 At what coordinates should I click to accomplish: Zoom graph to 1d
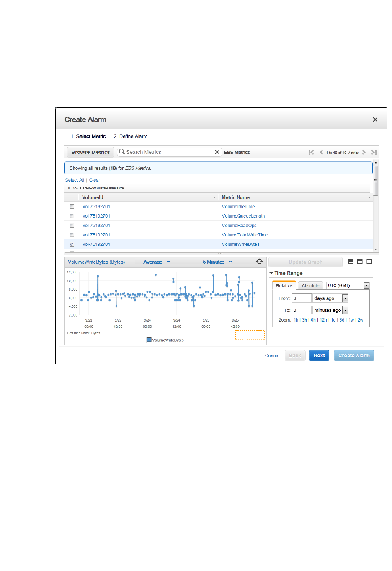point(333,320)
